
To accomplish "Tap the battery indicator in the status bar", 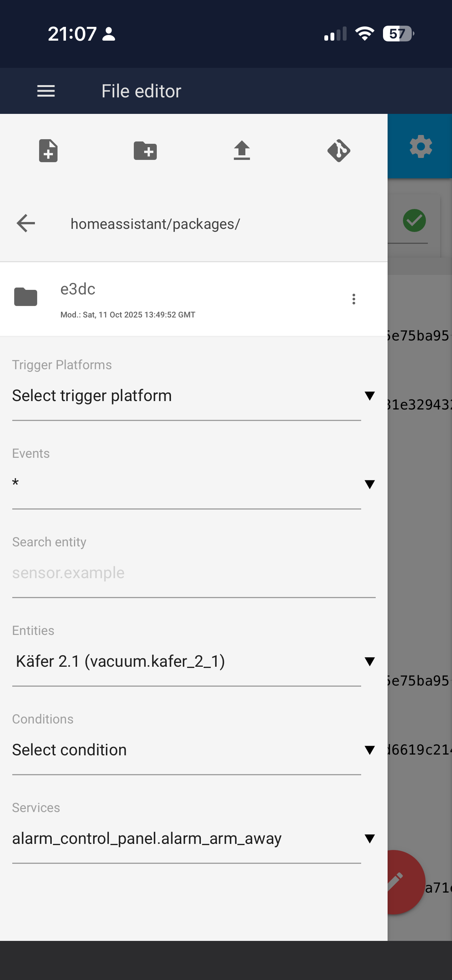I will point(399,34).
